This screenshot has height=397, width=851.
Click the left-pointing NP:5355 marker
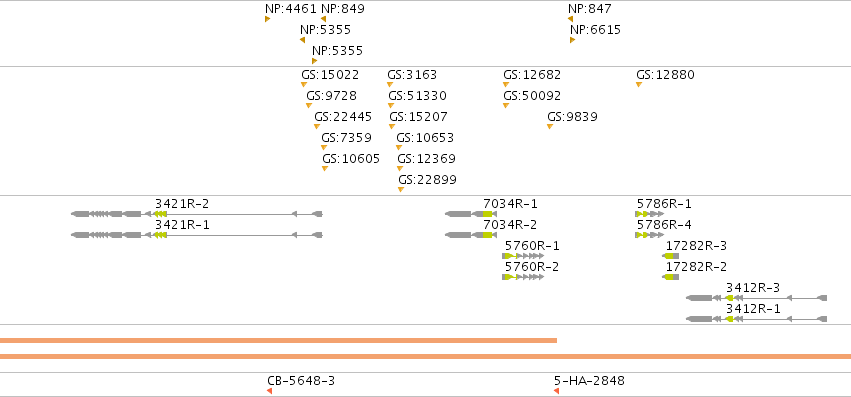coord(302,40)
